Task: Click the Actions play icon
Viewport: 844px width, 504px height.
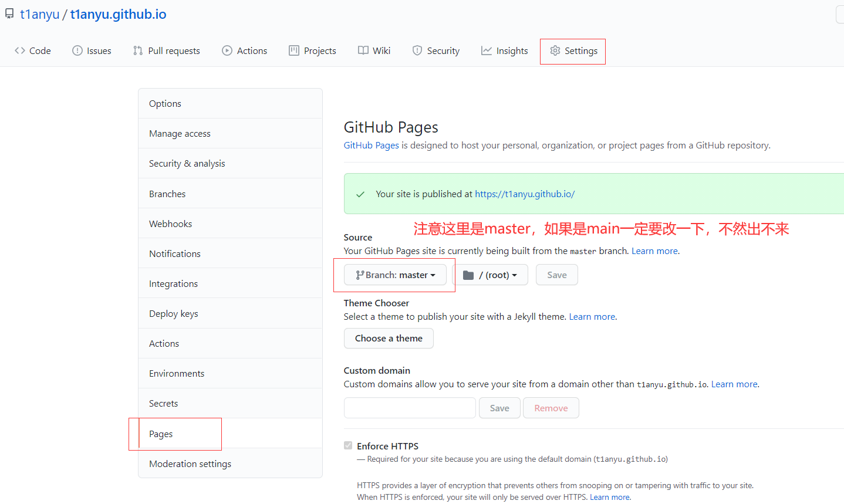Action: pyautogui.click(x=227, y=51)
